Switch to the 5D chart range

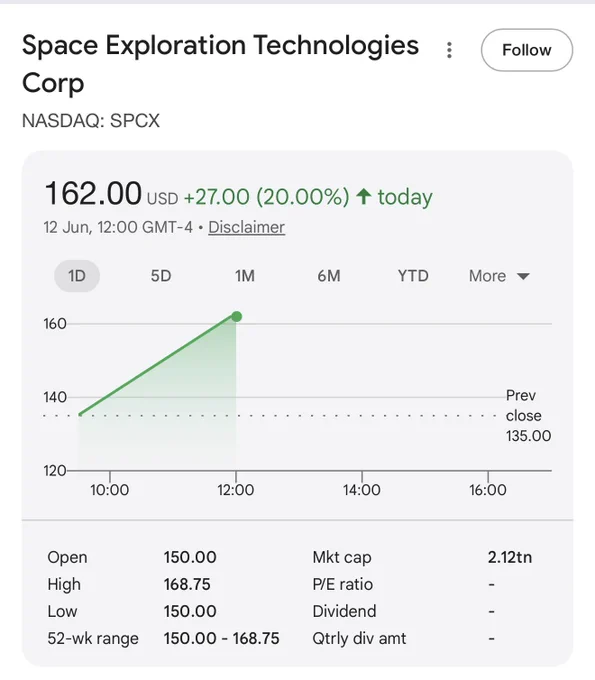(161, 276)
